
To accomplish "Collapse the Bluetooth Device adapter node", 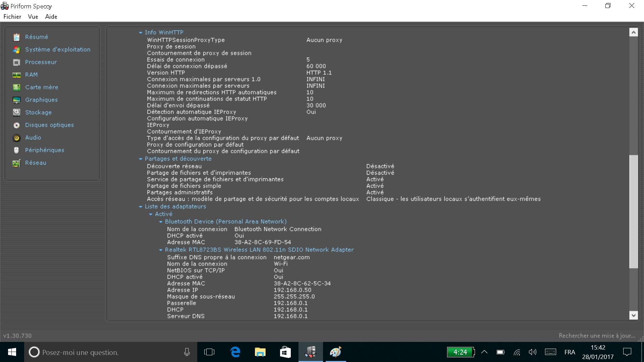I will coord(161,222).
